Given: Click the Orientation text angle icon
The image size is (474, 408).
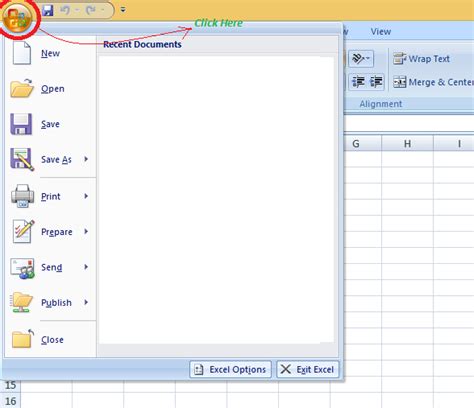Looking at the screenshot, I should (x=358, y=59).
